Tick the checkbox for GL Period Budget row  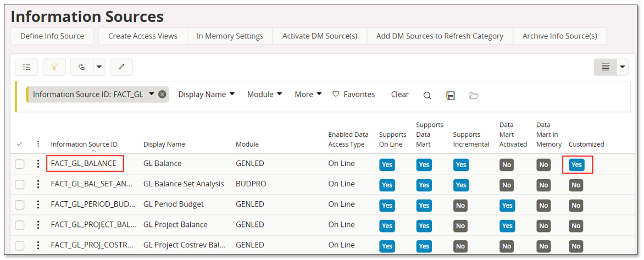pos(20,204)
